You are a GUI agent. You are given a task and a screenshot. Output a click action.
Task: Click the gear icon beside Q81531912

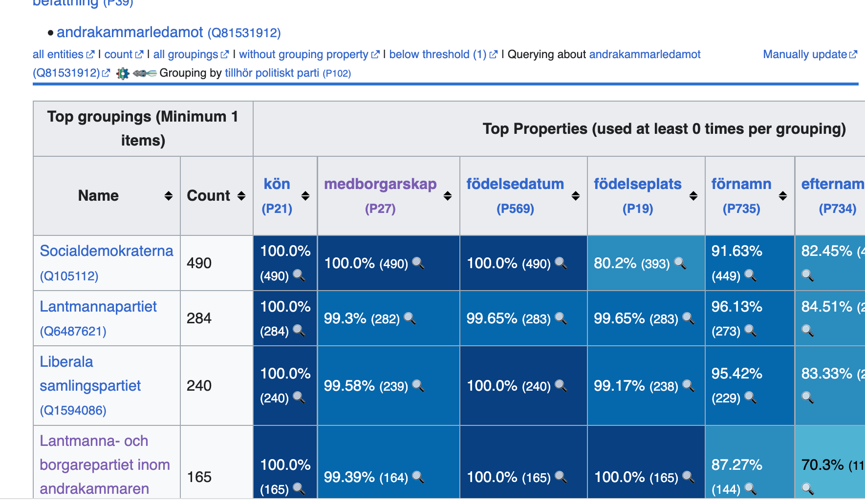coord(123,74)
